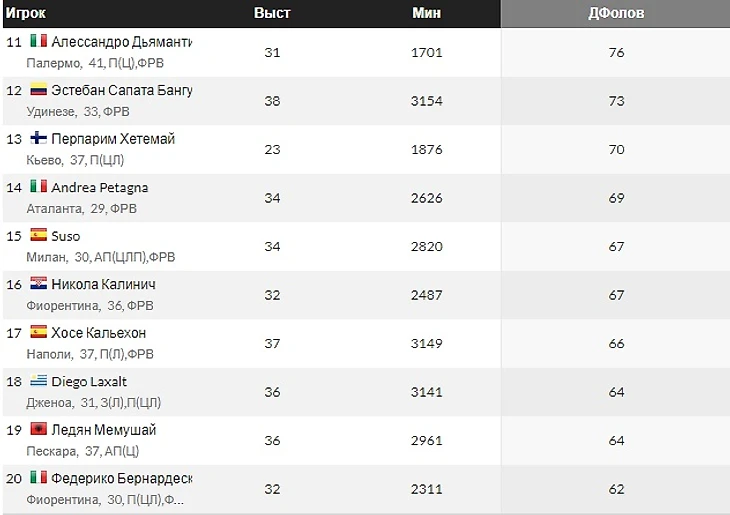The image size is (730, 515).
Task: Click Italian flag next to Алессандро Дьяманти
Action: pyautogui.click(x=39, y=41)
